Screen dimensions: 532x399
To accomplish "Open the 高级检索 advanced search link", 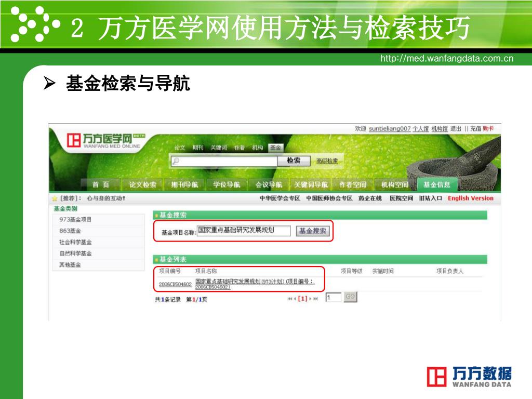I will tap(327, 161).
